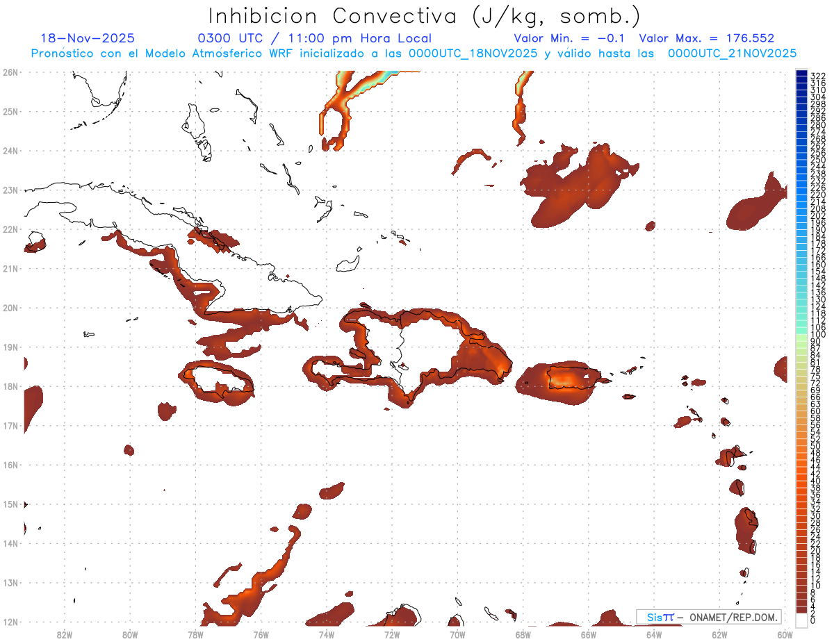Screen dimensions: 834x644
Task: Click the color scale value 160
Action: 817,265
